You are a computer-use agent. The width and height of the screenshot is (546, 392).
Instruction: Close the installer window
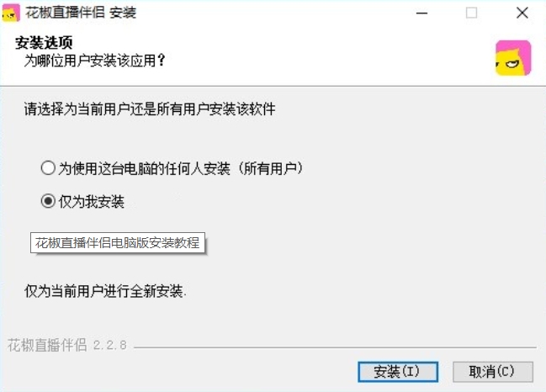click(522, 13)
